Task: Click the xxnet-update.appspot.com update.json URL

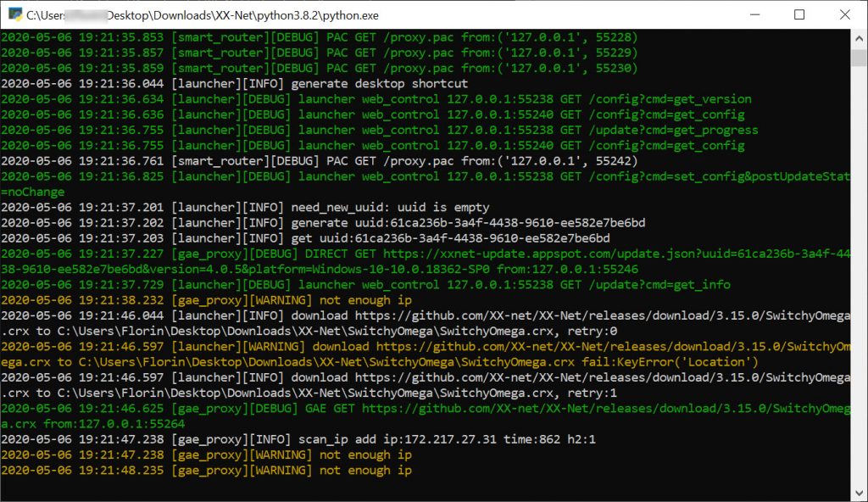Action: coord(616,254)
